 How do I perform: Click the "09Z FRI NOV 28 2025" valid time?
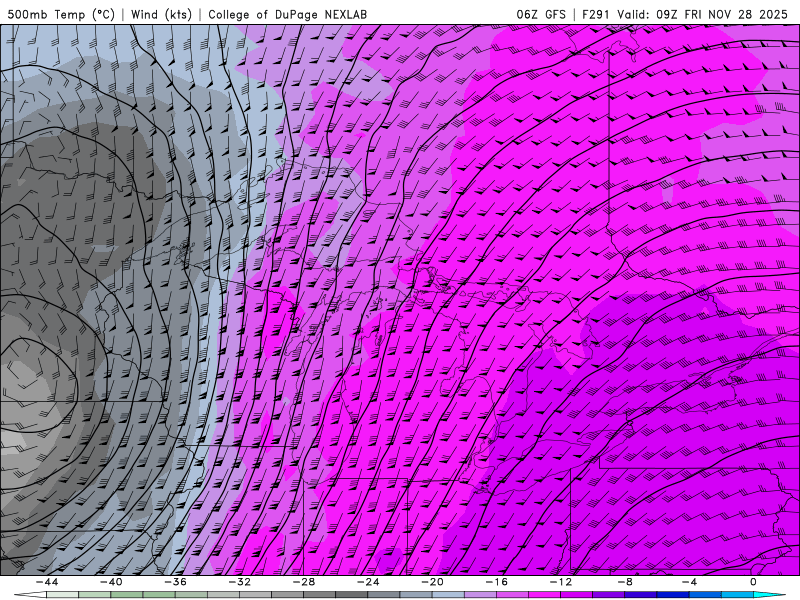[722, 14]
